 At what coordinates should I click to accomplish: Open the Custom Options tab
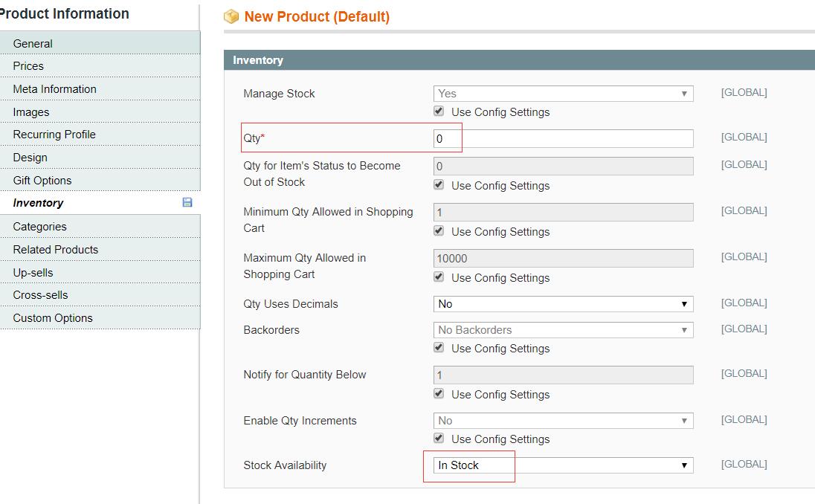point(53,318)
